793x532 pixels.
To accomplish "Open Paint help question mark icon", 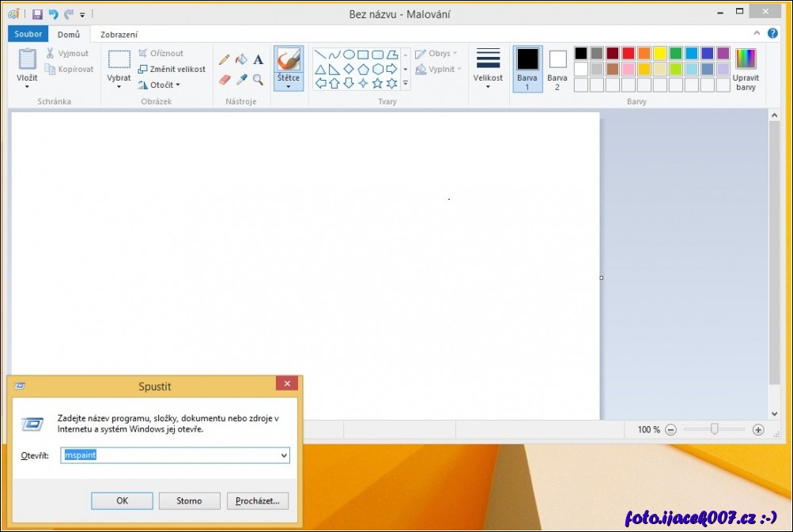I will (772, 34).
